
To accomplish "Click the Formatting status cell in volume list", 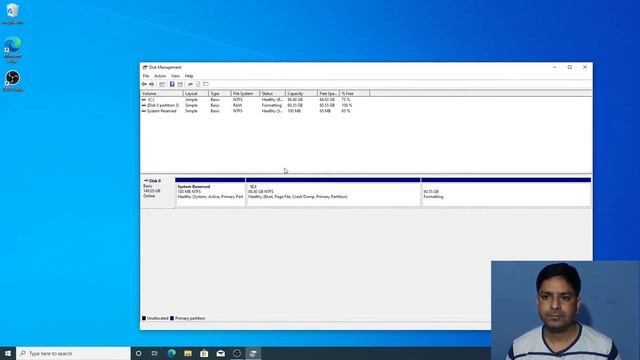I will (x=272, y=105).
